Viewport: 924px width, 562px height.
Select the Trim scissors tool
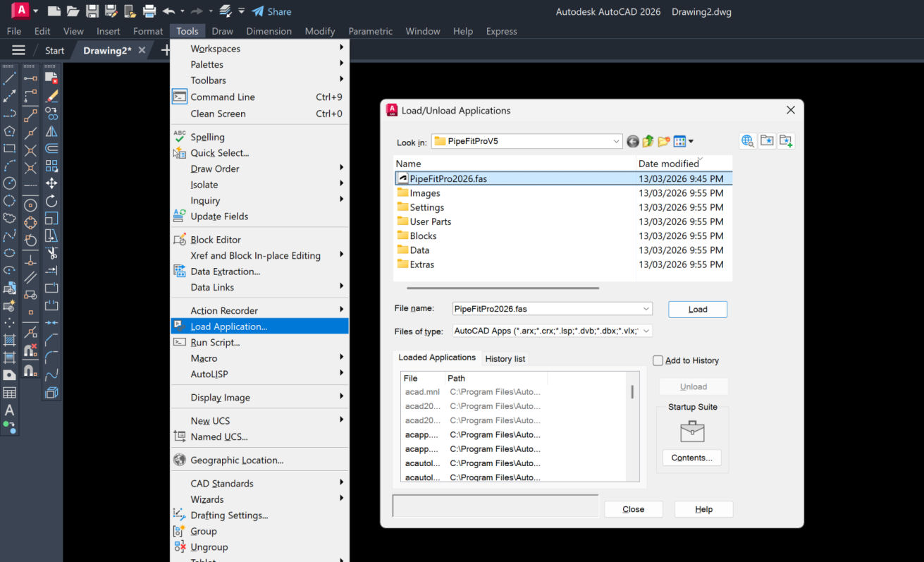(x=51, y=252)
